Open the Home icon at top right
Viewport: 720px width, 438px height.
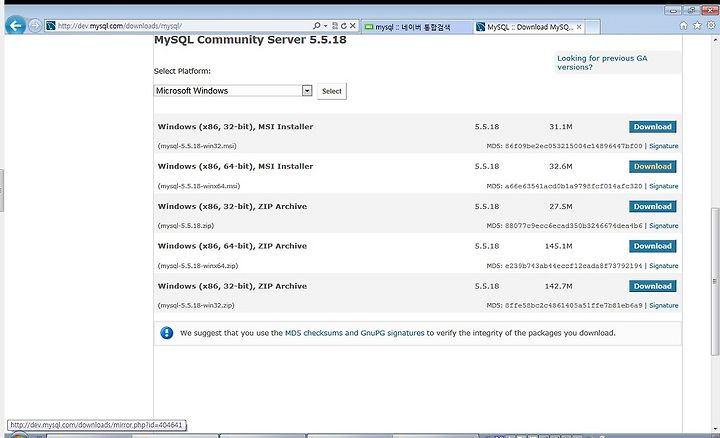click(684, 26)
